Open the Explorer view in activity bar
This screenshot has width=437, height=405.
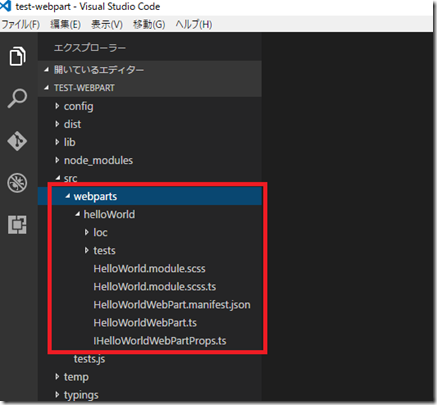click(x=17, y=56)
